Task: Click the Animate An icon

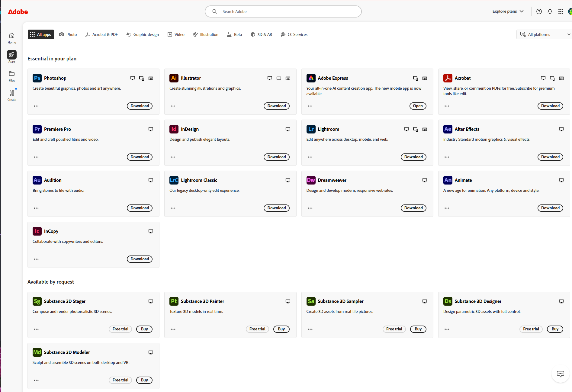Action: click(x=448, y=180)
